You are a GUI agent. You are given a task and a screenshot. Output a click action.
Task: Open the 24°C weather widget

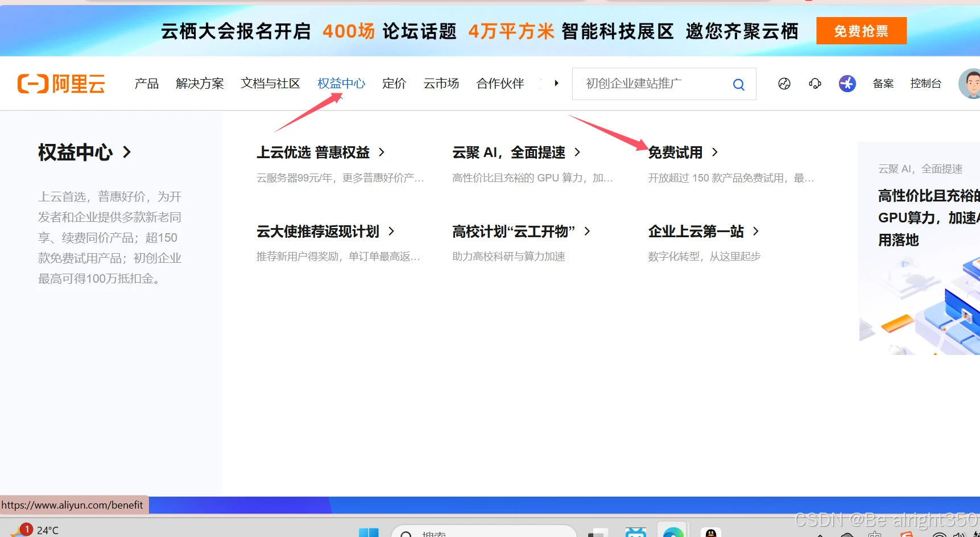[x=35, y=530]
